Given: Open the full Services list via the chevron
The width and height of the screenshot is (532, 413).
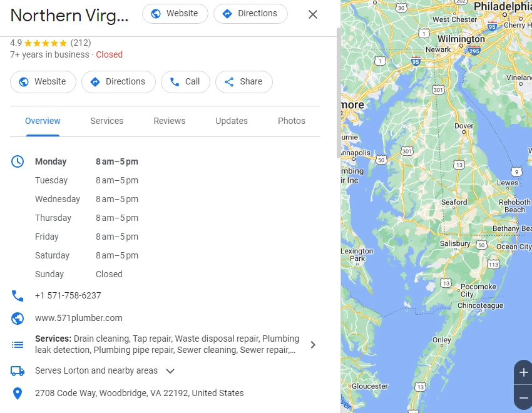Looking at the screenshot, I should pos(313,344).
